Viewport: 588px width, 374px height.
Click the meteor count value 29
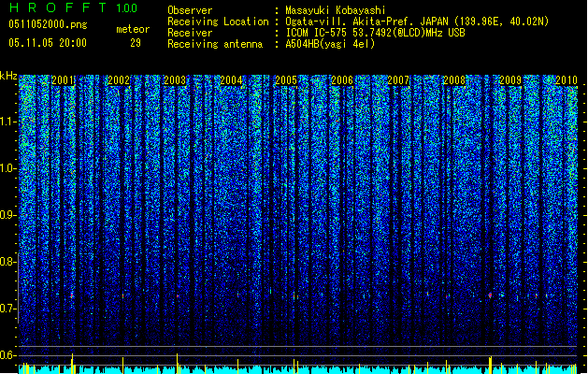pyautogui.click(x=136, y=43)
